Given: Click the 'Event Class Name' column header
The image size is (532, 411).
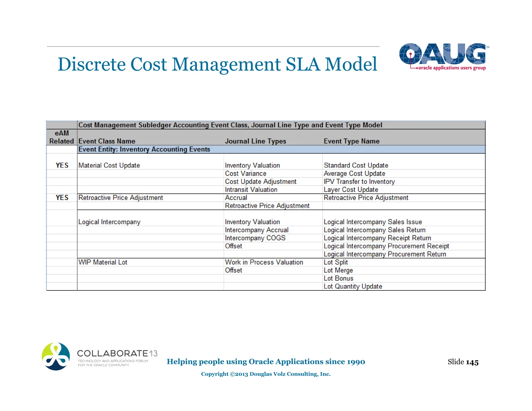Looking at the screenshot, I should pyautogui.click(x=107, y=141).
